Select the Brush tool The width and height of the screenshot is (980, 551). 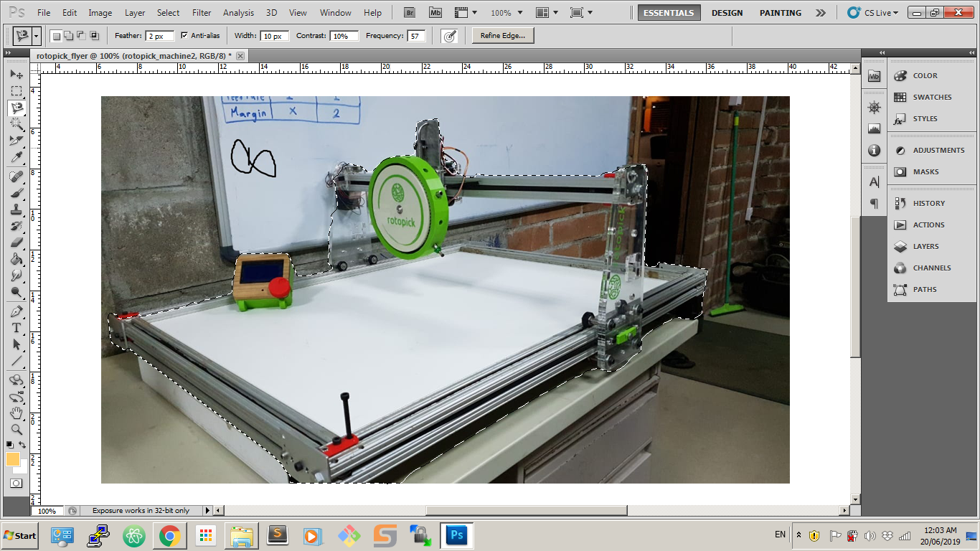click(x=17, y=192)
